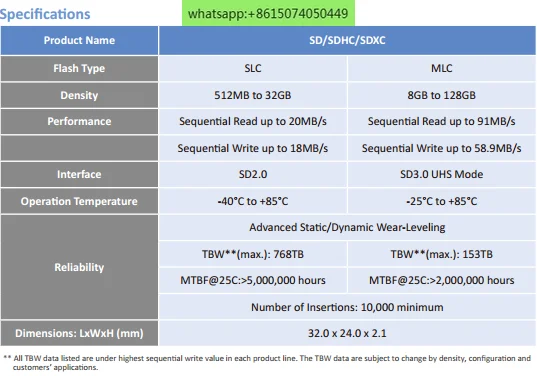The image size is (537, 376).
Task: Select the 512MB to 32GB cell
Action: (253, 95)
